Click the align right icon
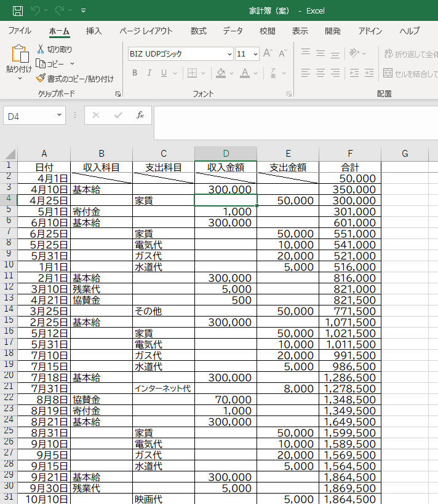This screenshot has width=438, height=504. click(x=335, y=73)
